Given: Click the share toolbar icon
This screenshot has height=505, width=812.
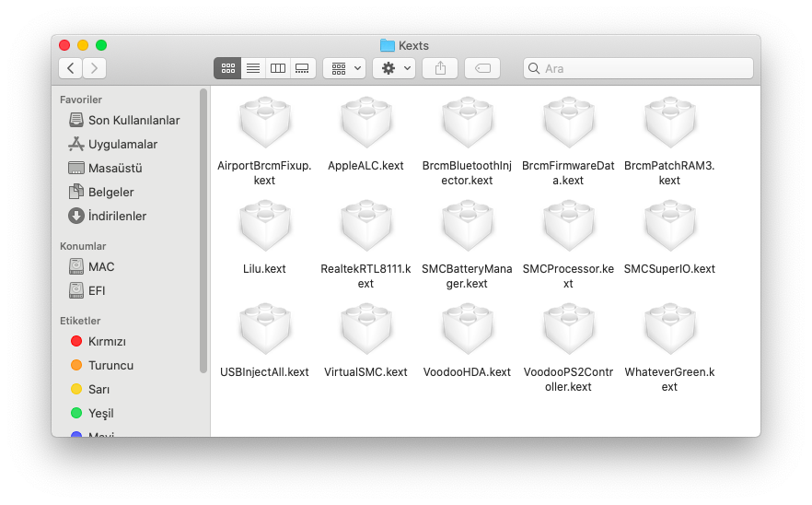Looking at the screenshot, I should (x=440, y=68).
